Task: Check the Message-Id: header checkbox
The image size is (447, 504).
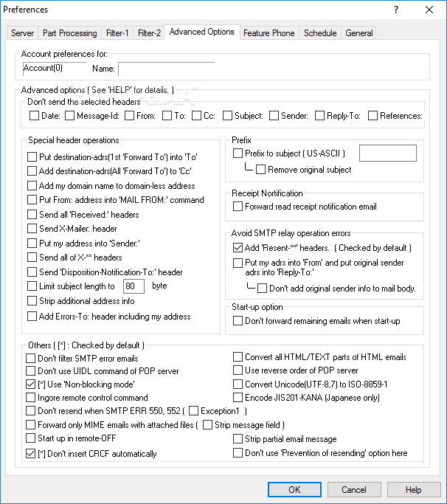Action: [70, 116]
